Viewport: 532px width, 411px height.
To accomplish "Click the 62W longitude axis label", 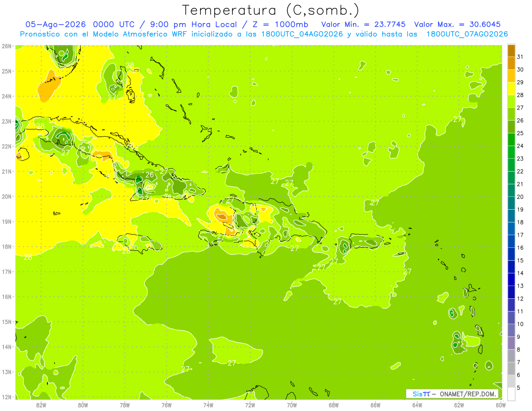I will (459, 405).
